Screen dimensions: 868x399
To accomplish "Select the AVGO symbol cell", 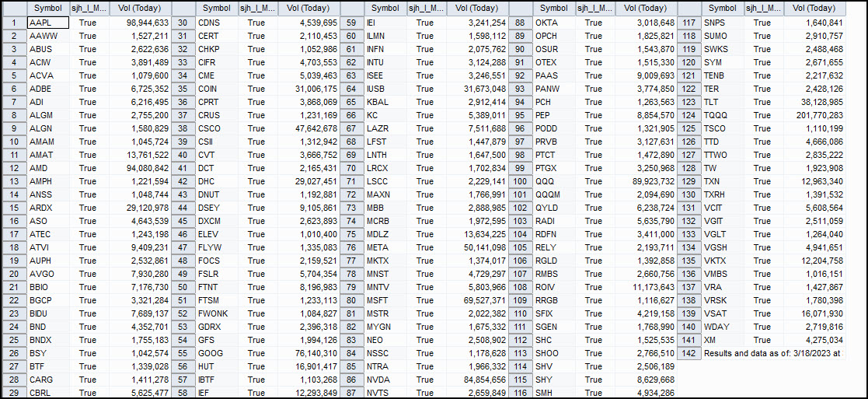I will (x=48, y=274).
